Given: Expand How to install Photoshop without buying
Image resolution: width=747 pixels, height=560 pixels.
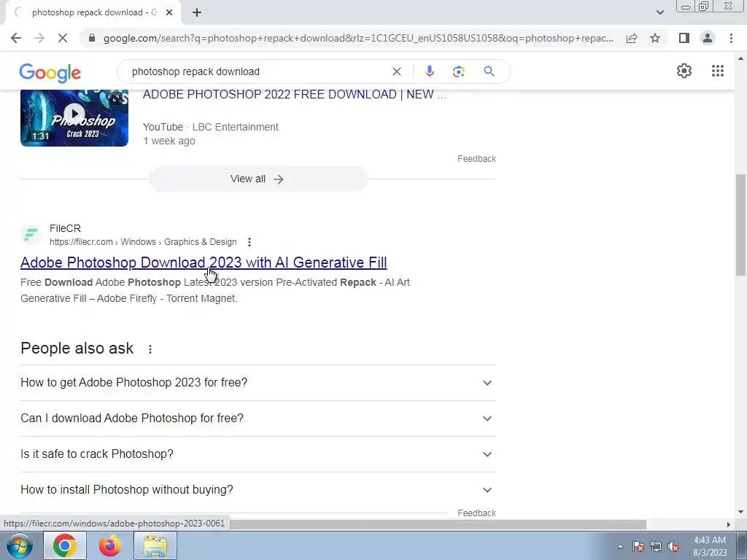Looking at the screenshot, I should [258, 490].
